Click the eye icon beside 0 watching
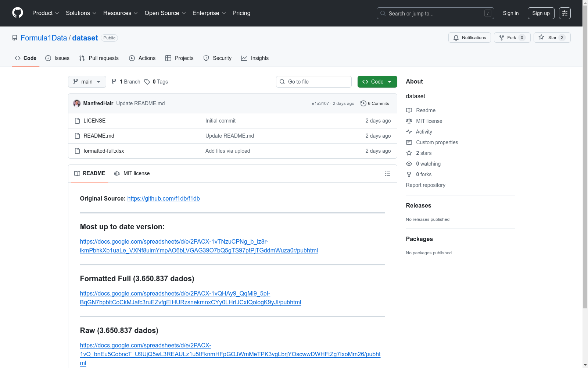The width and height of the screenshot is (588, 368). click(409, 164)
